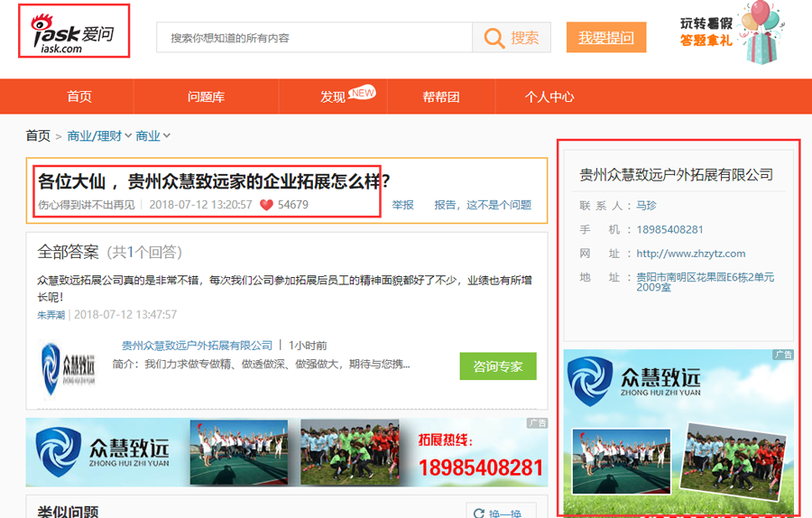This screenshot has width=812, height=518.
Task: Click answer timestamp 2018-07-12 13:47:57
Action: [125, 315]
